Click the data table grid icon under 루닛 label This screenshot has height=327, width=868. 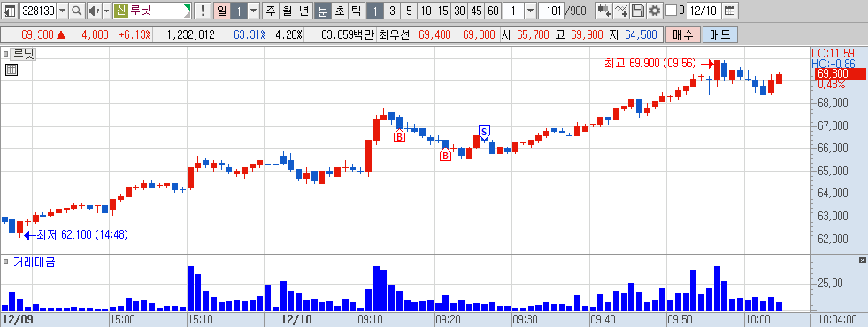[12, 70]
